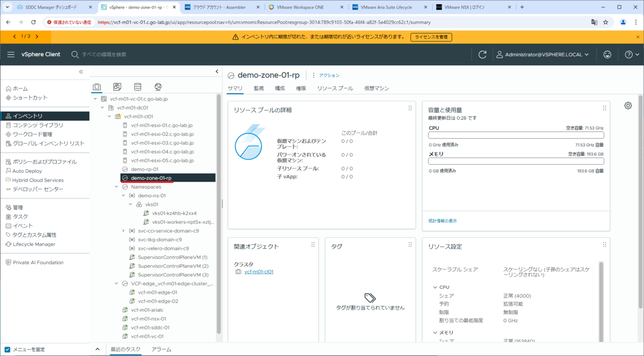
Task: Go to next notification banner arrow
Action: pos(36,36)
